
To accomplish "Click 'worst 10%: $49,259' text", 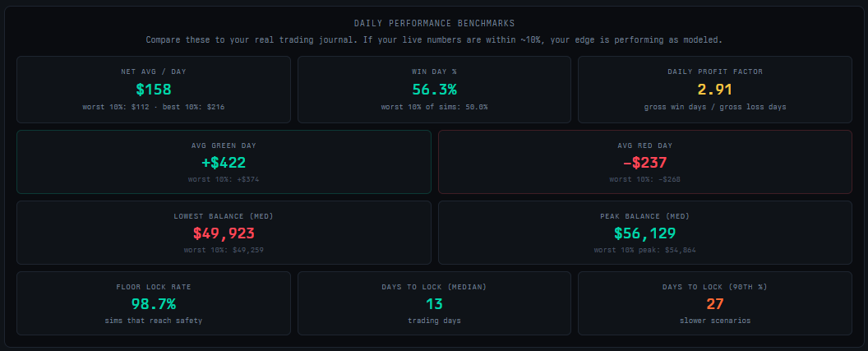I will 224,250.
